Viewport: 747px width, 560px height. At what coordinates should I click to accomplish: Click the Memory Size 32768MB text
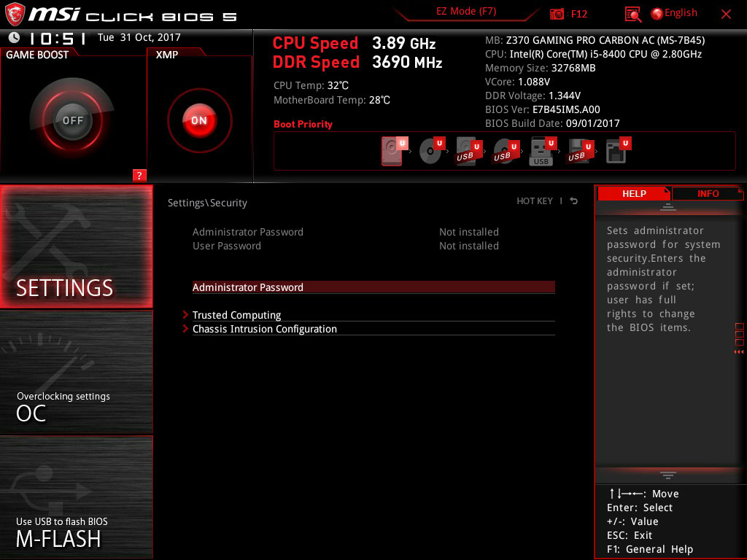coord(541,68)
